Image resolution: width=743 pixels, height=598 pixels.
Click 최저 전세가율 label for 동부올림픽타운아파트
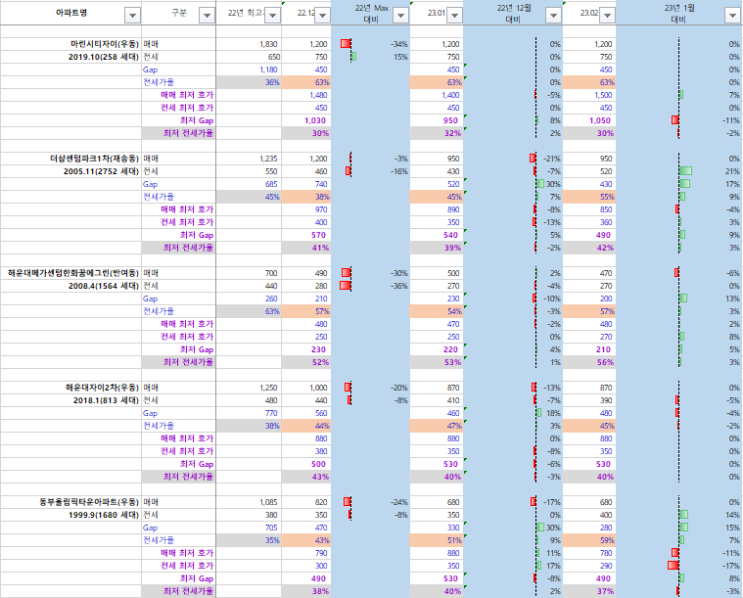tap(179, 591)
